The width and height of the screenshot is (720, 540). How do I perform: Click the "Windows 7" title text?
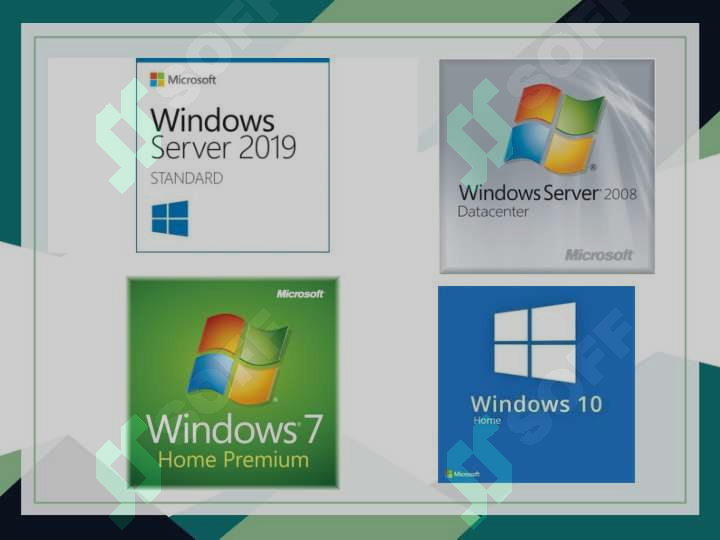pyautogui.click(x=234, y=429)
